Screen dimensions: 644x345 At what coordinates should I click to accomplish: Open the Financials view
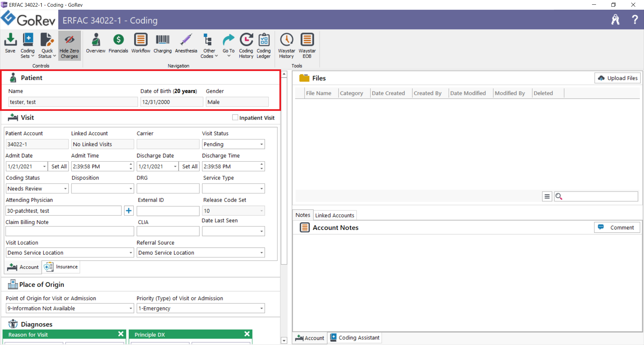point(118,43)
